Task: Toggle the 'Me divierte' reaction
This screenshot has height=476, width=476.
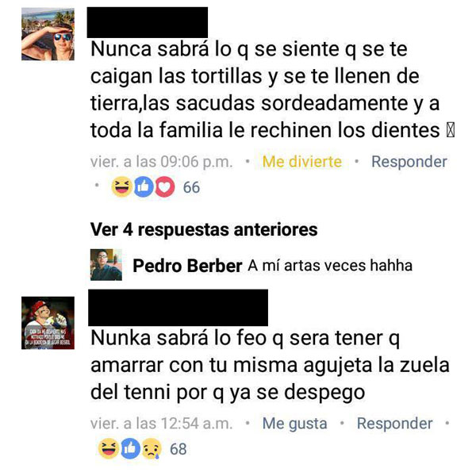Action: [x=301, y=162]
